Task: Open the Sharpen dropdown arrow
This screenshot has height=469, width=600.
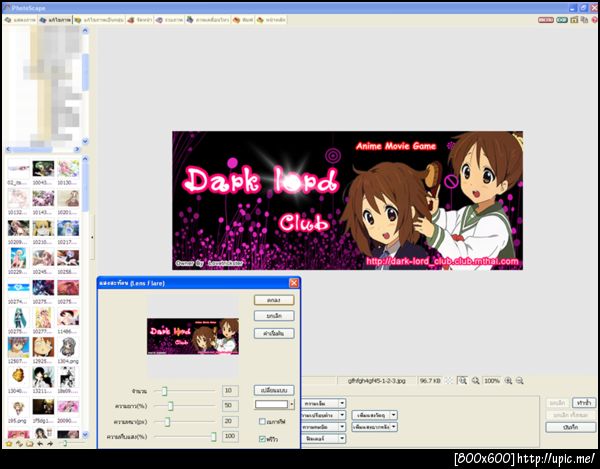Action: [x=342, y=427]
